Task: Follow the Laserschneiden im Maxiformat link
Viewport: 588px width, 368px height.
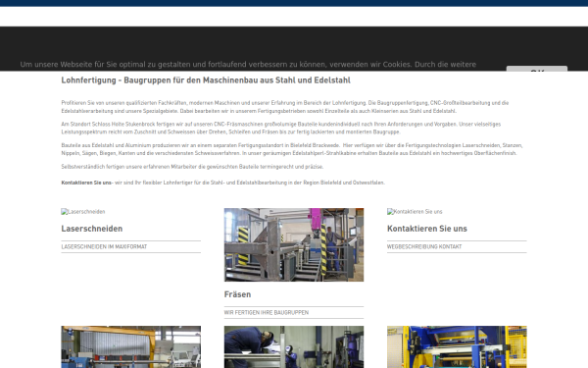Action: pos(104,246)
